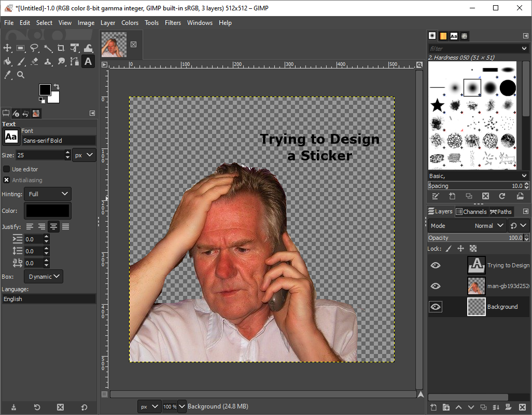Viewport: 532px width, 415px height.
Task: Activate the Color Picker eyedropper tool
Action: 7,75
